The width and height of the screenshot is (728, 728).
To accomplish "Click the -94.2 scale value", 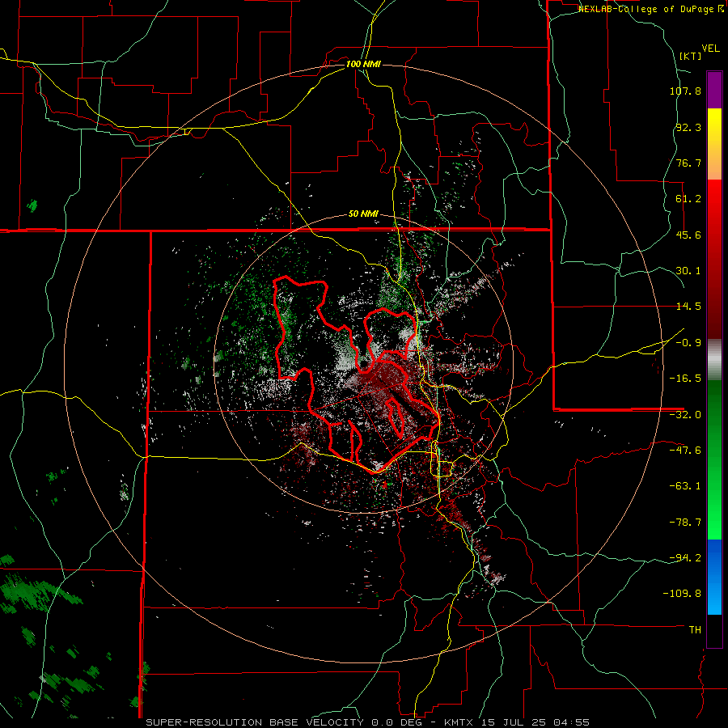I will 685,557.
